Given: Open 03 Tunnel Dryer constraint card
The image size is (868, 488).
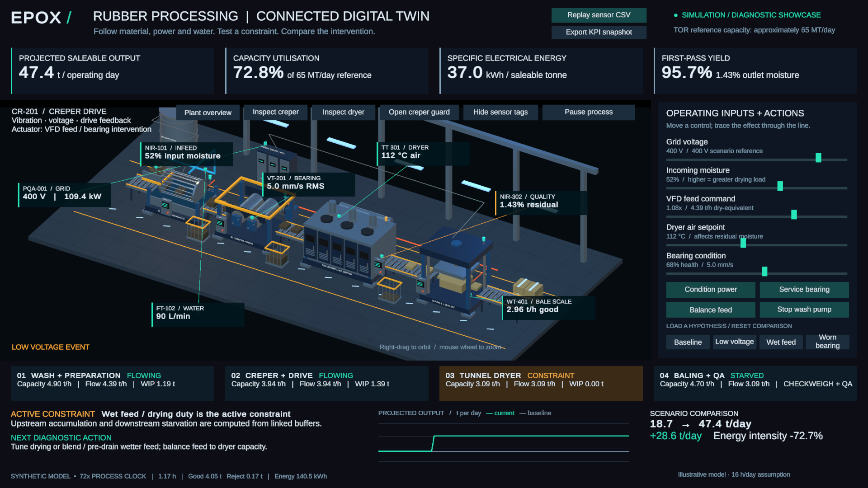Looking at the screenshot, I should tap(541, 384).
